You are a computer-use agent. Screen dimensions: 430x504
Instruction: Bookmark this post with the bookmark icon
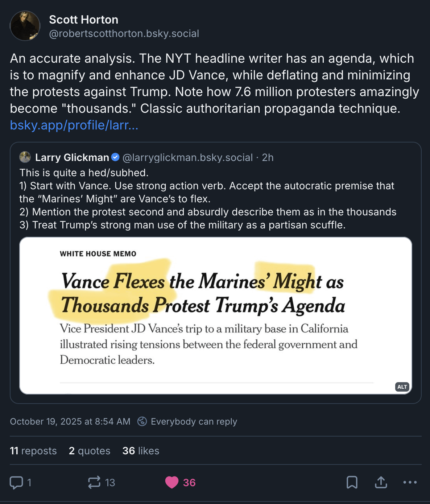click(x=352, y=483)
